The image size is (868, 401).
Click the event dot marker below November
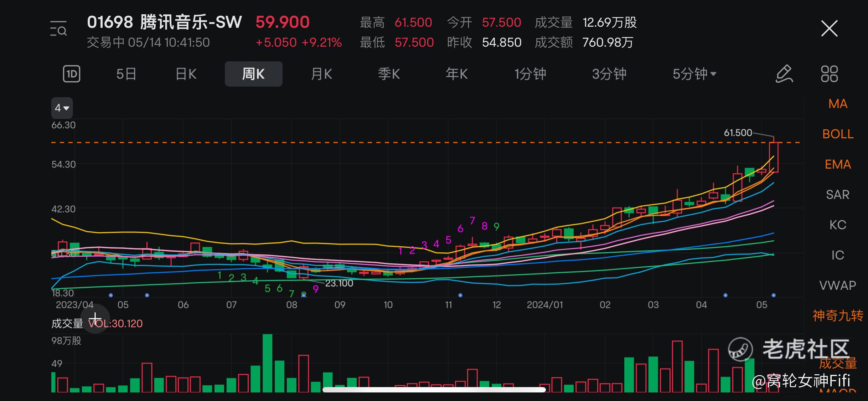click(460, 295)
